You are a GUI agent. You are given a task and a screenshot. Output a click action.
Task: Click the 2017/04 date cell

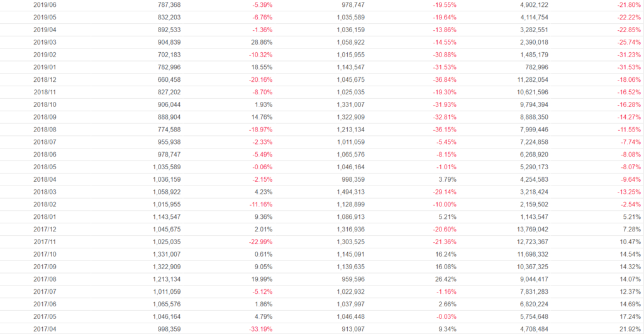point(45,329)
